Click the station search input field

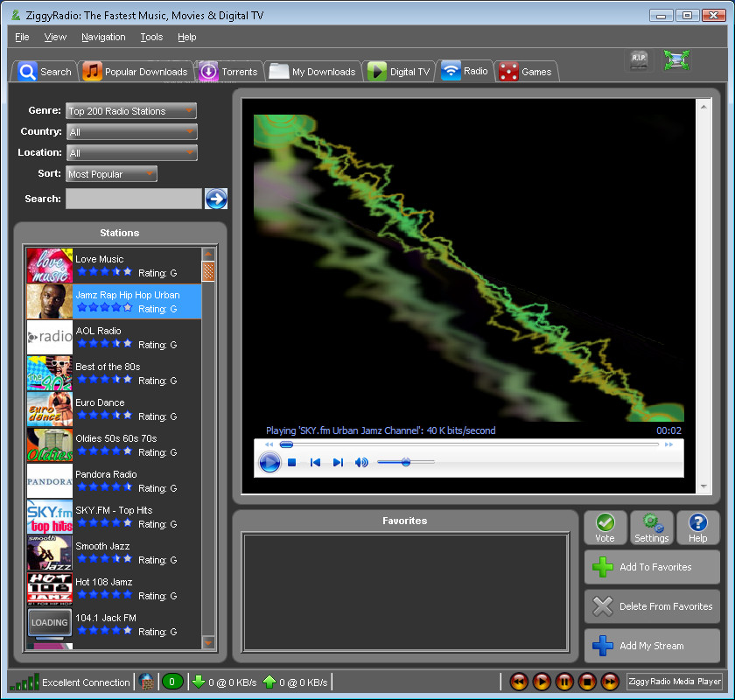coord(134,199)
